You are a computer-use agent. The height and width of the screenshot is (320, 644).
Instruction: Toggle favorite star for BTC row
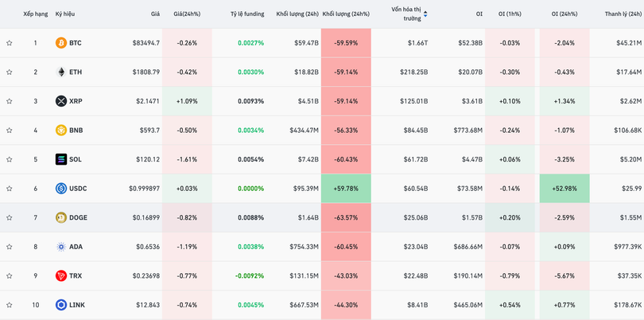10,43
